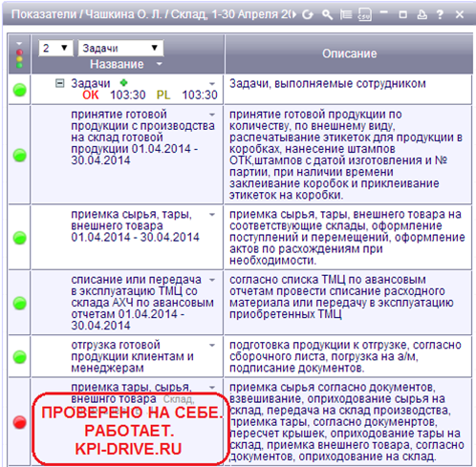476x467 pixels.
Task: Print the indicators panel
Action: pos(422,14)
